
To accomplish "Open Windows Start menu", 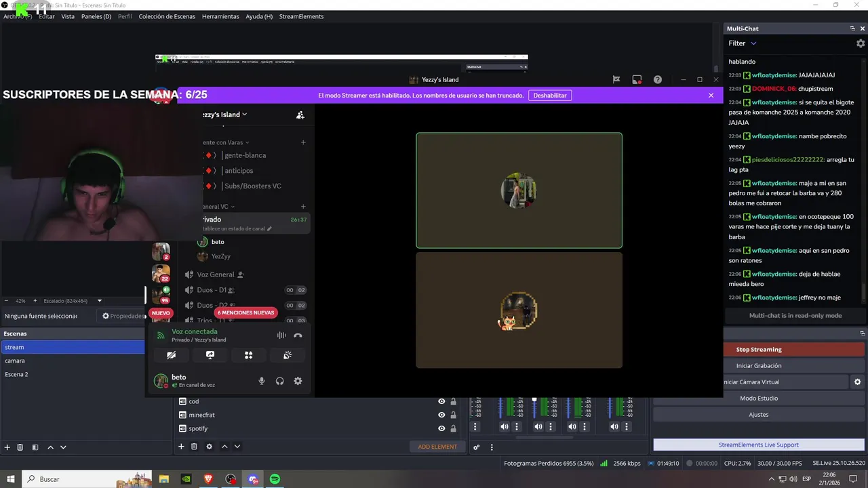I will tap(11, 479).
